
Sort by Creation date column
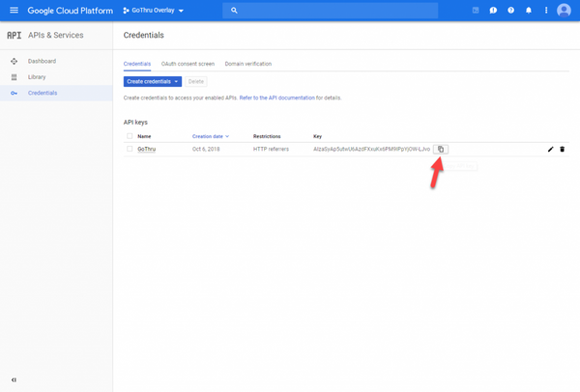(211, 136)
